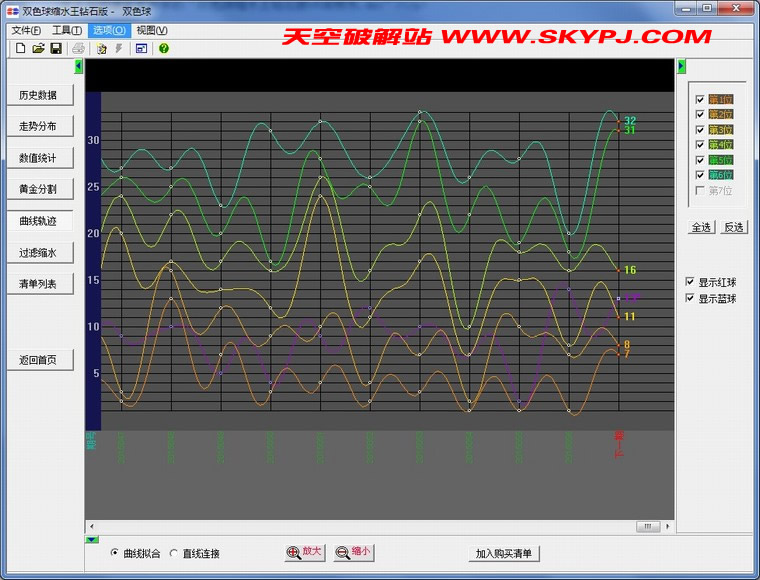Open the 视图(V) menu
Viewport: 760px width, 580px height.
pos(152,30)
